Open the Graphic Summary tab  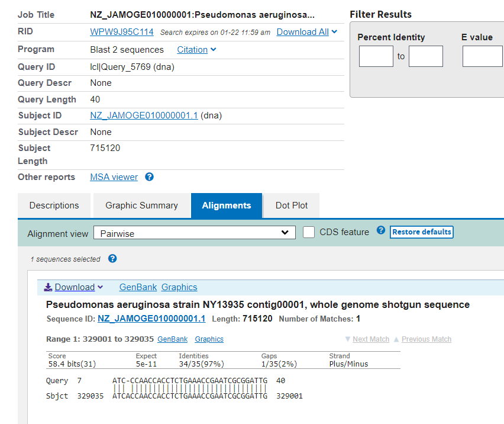tap(141, 205)
